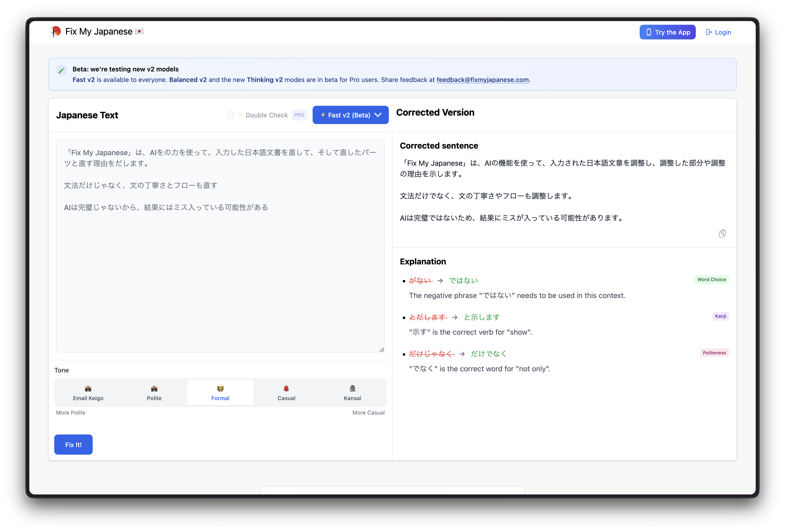The image size is (785, 532).
Task: Enable the Double Check option
Action: 230,115
